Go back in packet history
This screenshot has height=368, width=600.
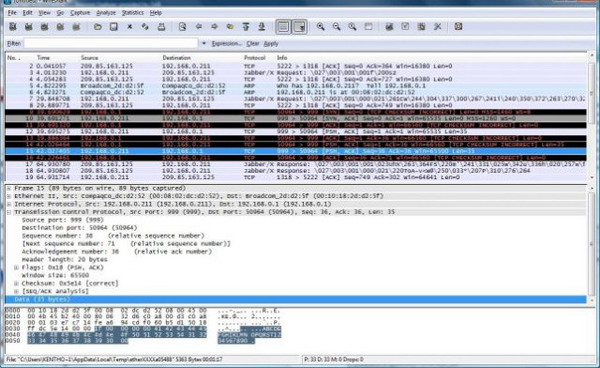[199, 27]
